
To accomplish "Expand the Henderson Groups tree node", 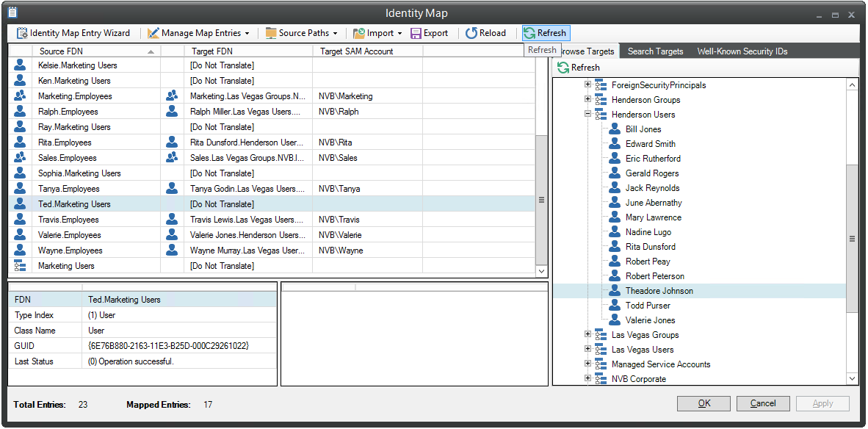I will coord(588,100).
